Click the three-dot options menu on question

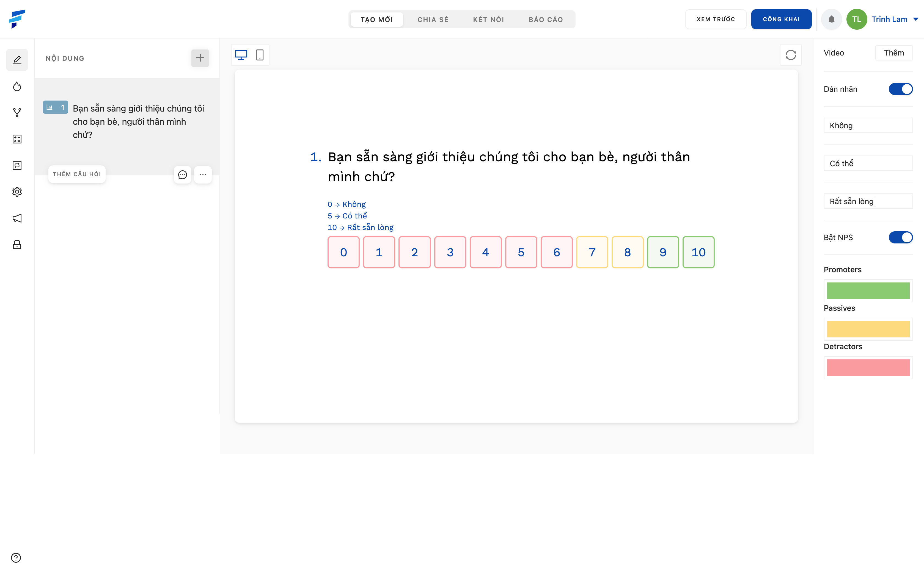pos(204,175)
